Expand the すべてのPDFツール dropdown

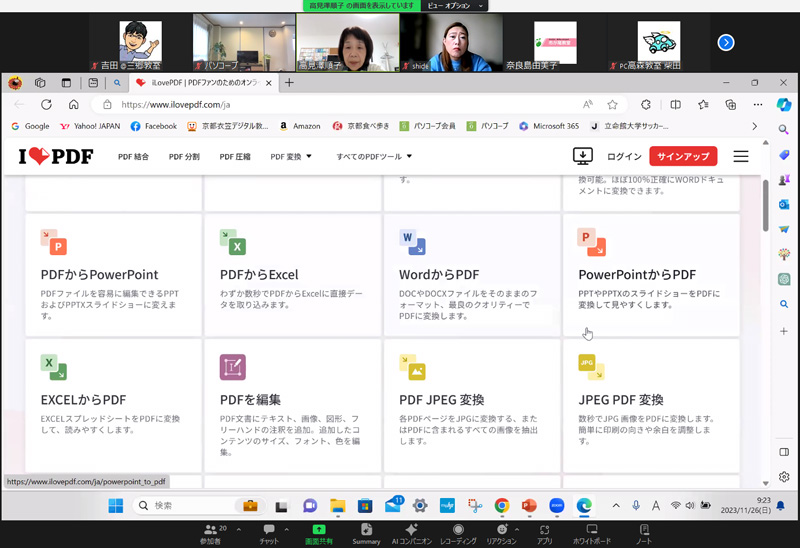tap(374, 156)
